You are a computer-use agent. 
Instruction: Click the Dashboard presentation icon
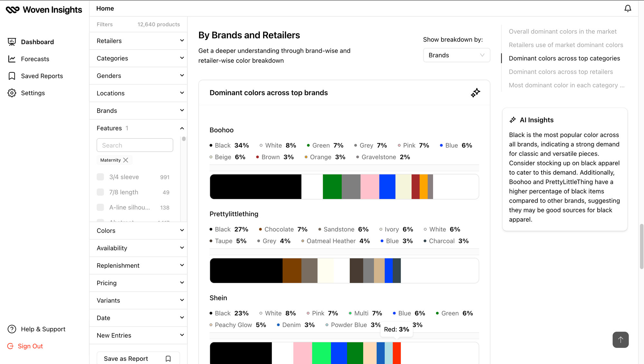click(x=12, y=42)
